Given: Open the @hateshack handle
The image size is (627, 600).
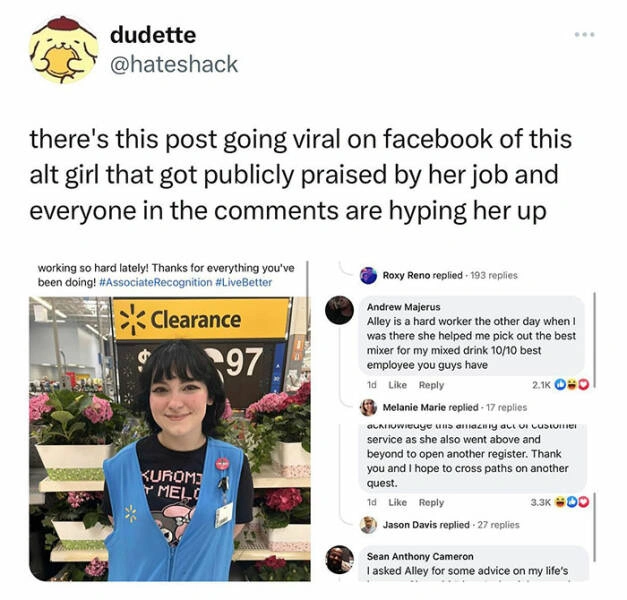Looking at the screenshot, I should (174, 64).
